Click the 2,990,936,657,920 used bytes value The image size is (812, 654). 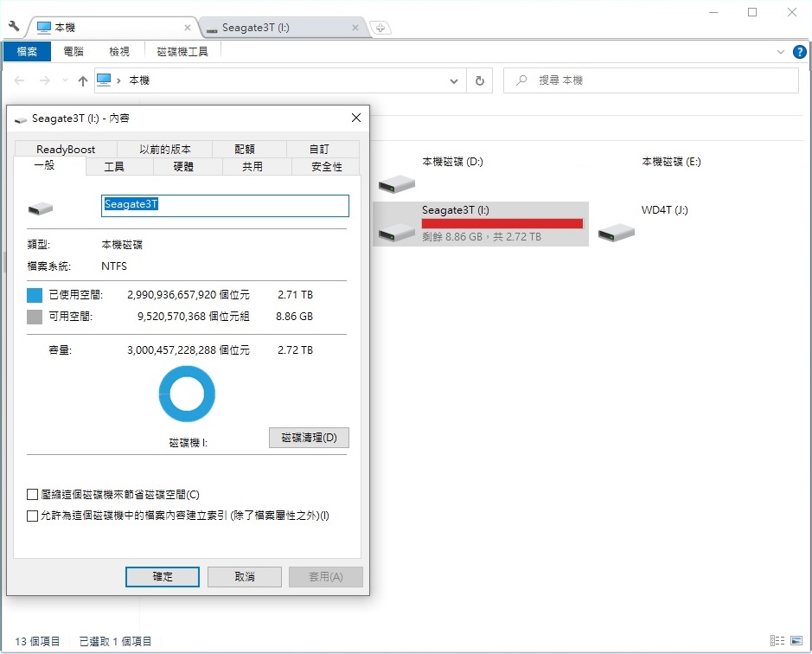(171, 295)
